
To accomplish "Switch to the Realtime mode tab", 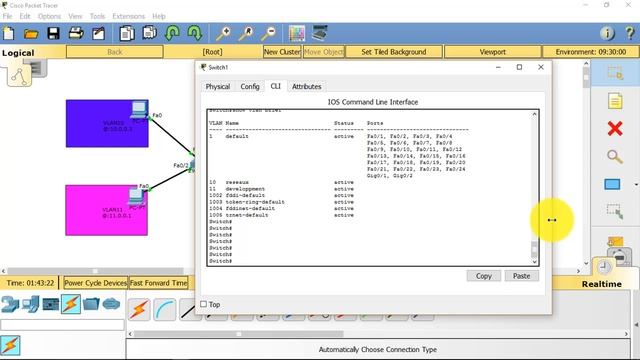I will pos(602,284).
